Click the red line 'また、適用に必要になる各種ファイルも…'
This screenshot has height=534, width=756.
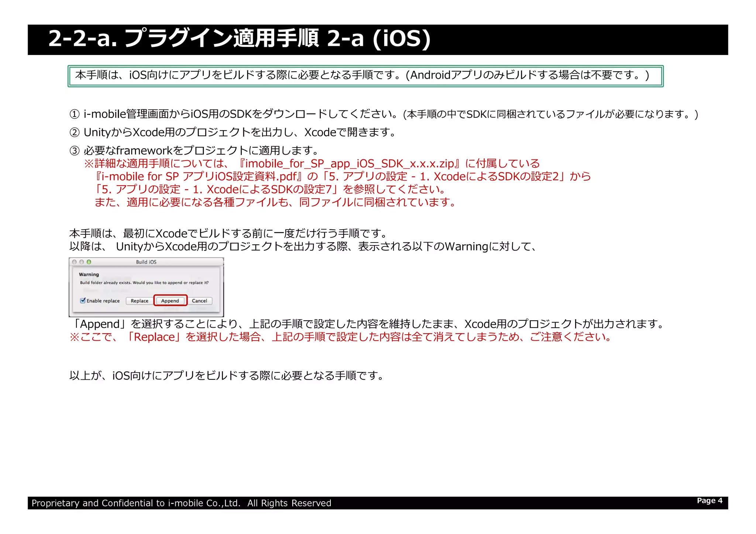coord(276,202)
